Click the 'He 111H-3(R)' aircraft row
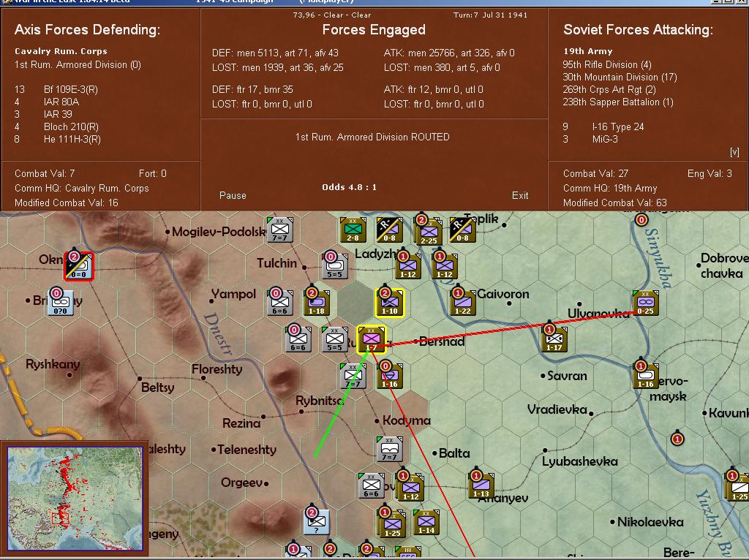 click(x=58, y=140)
